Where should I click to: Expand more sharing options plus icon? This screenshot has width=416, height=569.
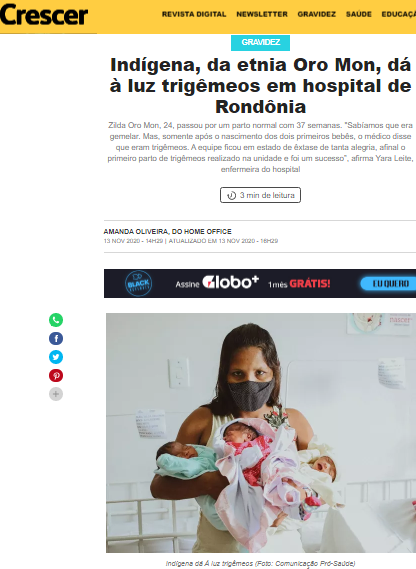(56, 394)
